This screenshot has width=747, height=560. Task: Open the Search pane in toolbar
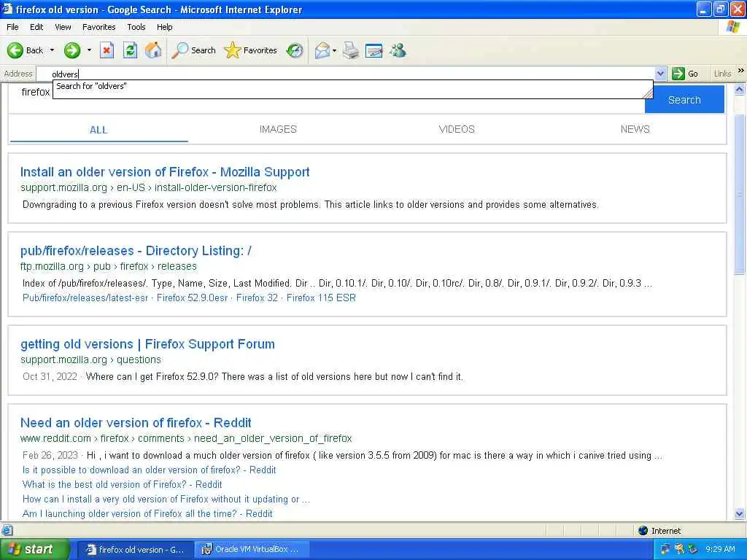pos(193,50)
